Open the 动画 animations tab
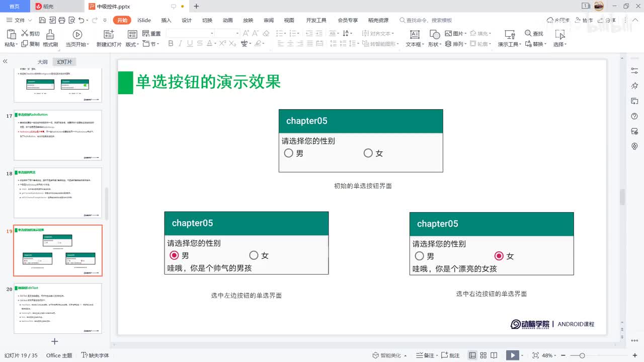Image resolution: width=644 pixels, height=362 pixels. pos(228,20)
